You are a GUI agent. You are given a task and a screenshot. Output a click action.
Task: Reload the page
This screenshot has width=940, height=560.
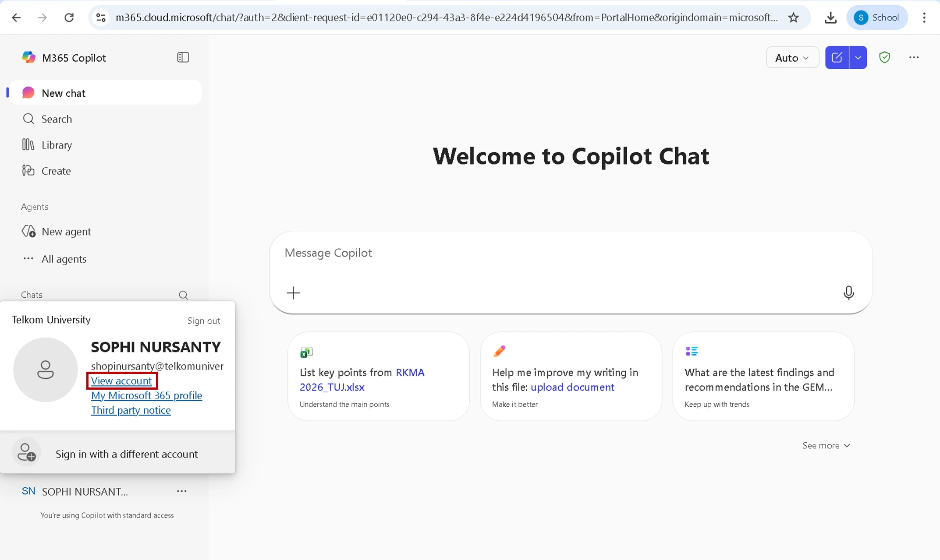coord(69,18)
